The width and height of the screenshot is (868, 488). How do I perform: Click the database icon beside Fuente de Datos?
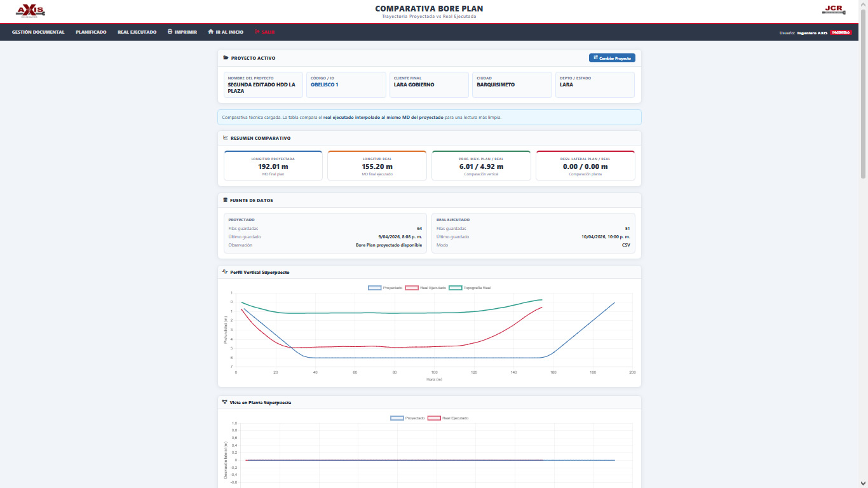click(226, 200)
